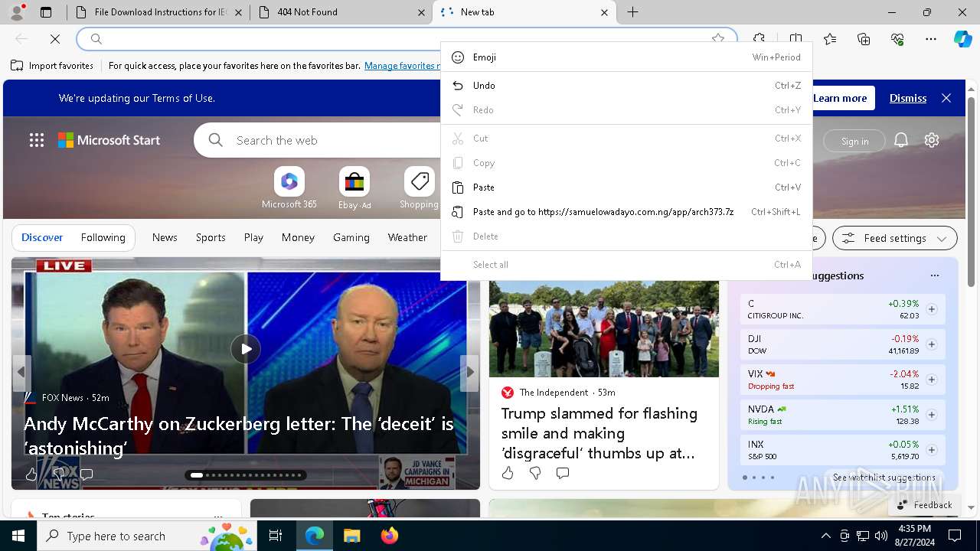Open the Ebay ad shortcut
The width and height of the screenshot is (980, 551).
pos(354,187)
